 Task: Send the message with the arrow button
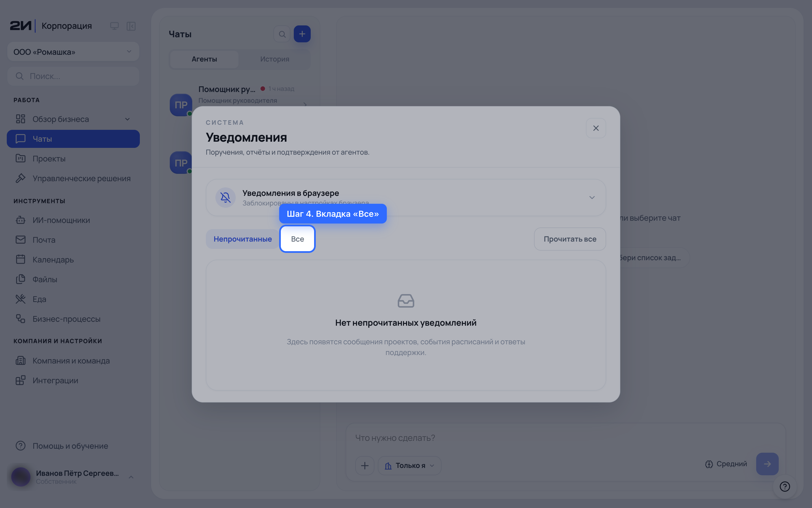pos(767,464)
